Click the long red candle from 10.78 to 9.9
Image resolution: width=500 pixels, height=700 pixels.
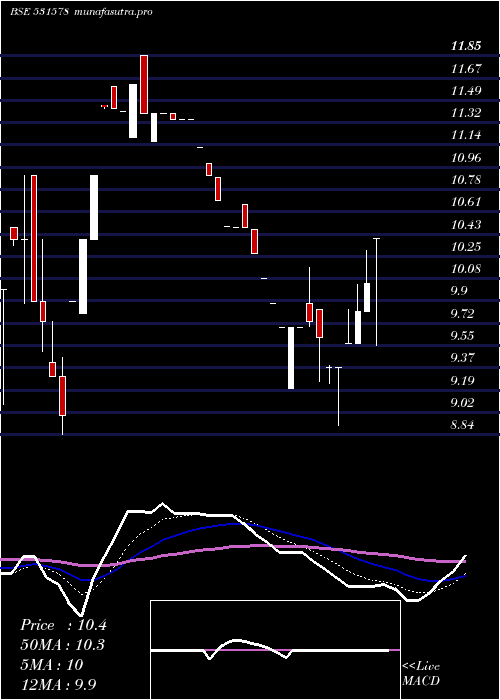click(34, 239)
